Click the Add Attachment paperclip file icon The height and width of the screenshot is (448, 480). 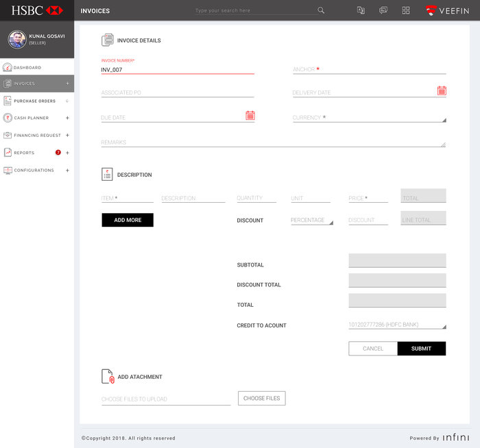click(108, 376)
